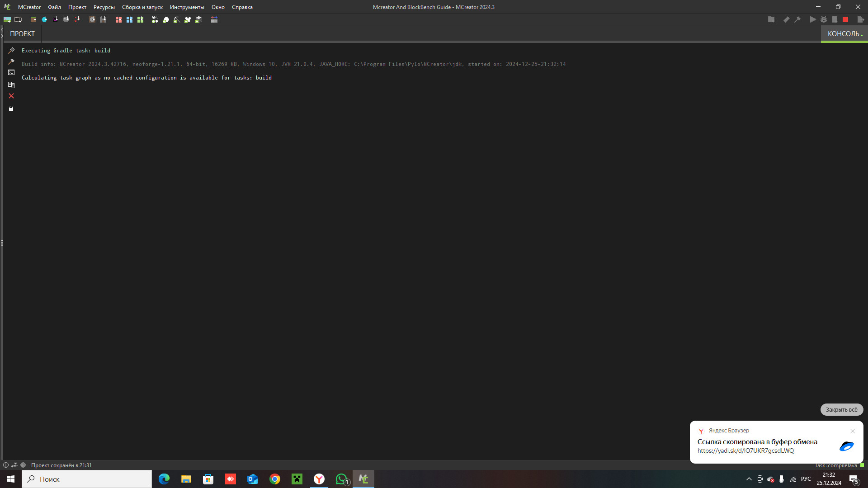Open the terminal from the console sidebar
The image size is (868, 488).
(x=11, y=72)
